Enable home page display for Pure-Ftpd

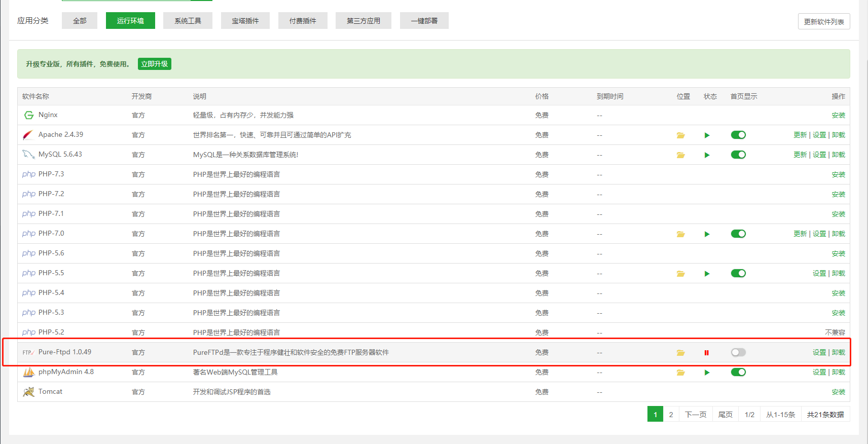tap(738, 352)
